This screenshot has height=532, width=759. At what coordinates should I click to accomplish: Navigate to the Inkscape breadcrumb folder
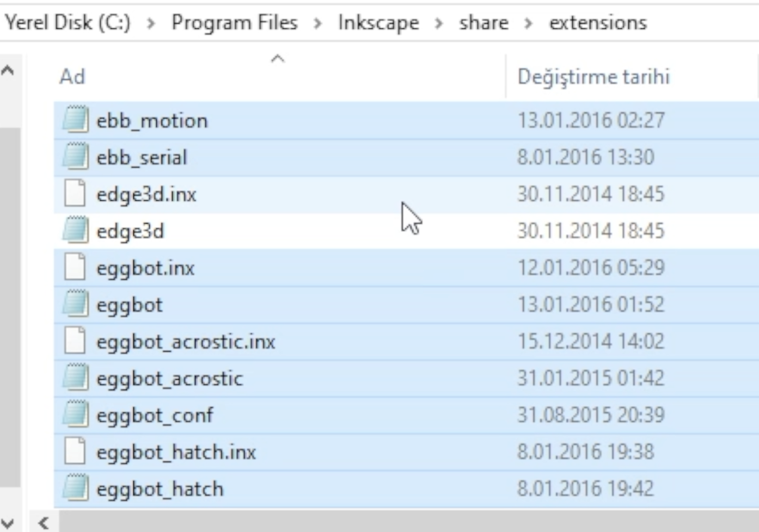378,23
